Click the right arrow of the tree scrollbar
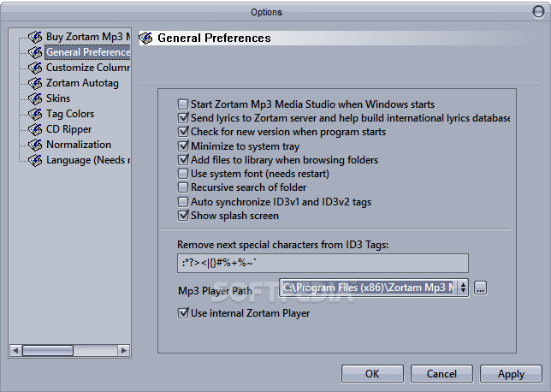551x392 pixels. (124, 350)
